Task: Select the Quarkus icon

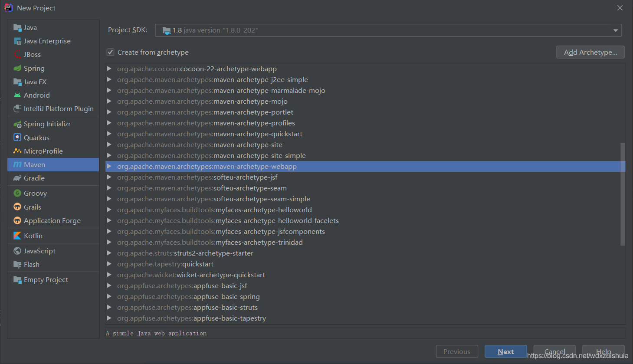Action: coord(17,138)
